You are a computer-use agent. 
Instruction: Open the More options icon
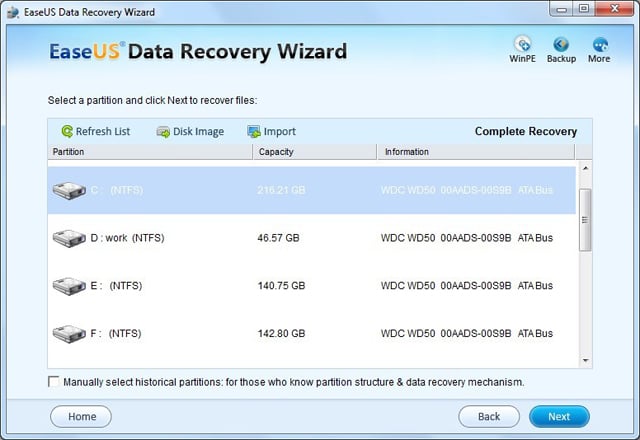pyautogui.click(x=600, y=44)
